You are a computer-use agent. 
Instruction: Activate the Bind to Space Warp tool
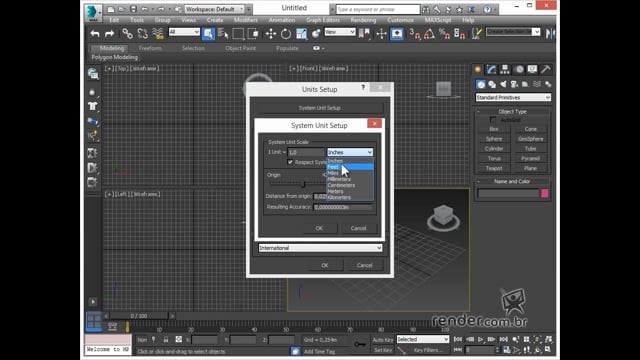(158, 34)
